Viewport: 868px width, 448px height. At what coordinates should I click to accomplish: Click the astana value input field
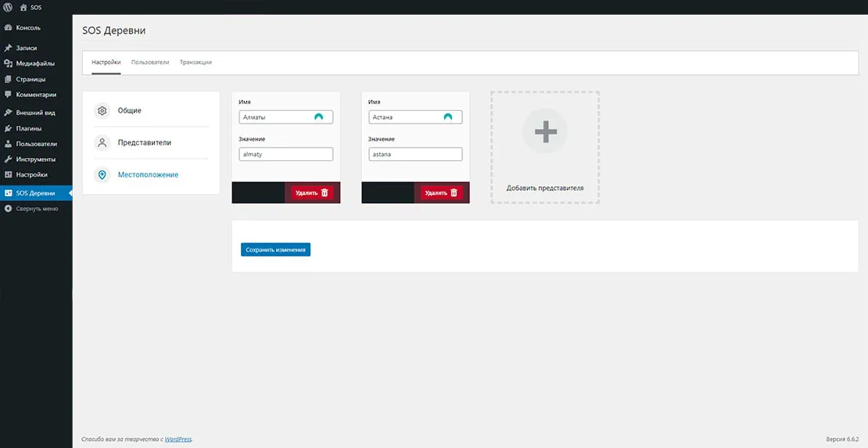click(x=415, y=155)
